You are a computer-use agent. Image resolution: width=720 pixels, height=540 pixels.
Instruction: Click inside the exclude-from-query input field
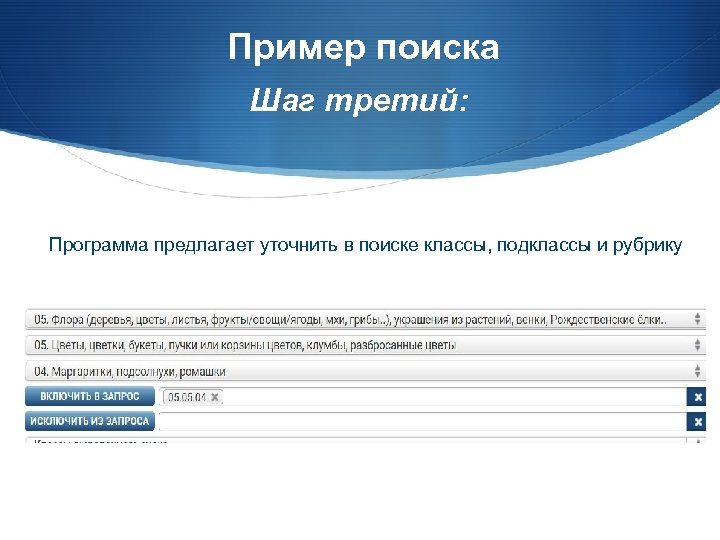pyautogui.click(x=422, y=422)
